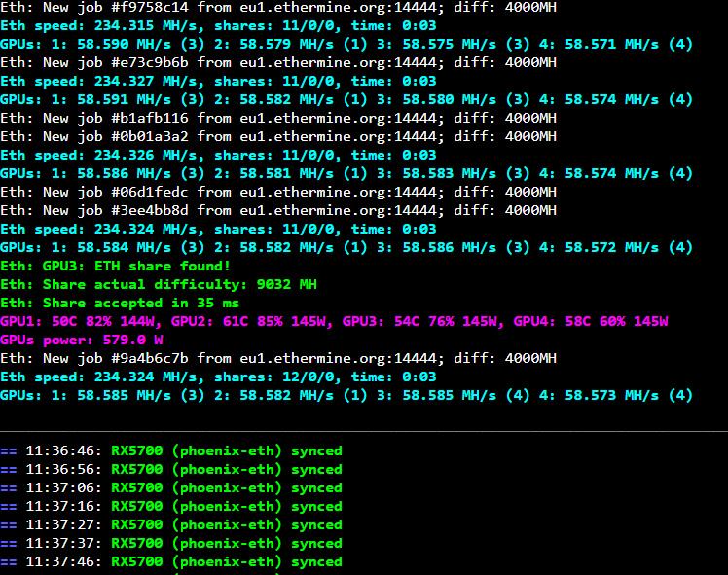Screen dimensions: 728x575
Task: Select the job #0b01a3a2 log entry
Action: click(278, 136)
